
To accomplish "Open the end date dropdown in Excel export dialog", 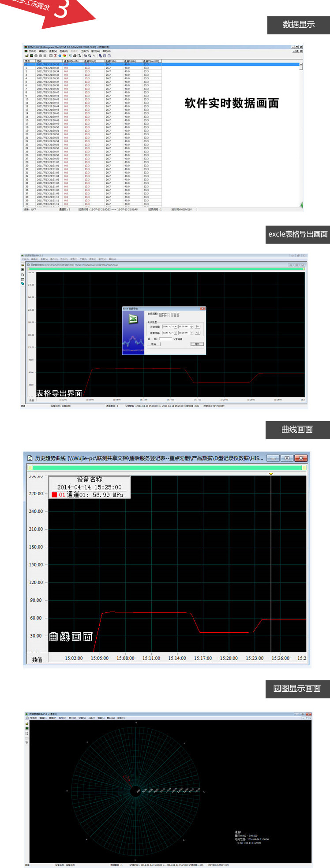I will click(x=176, y=333).
